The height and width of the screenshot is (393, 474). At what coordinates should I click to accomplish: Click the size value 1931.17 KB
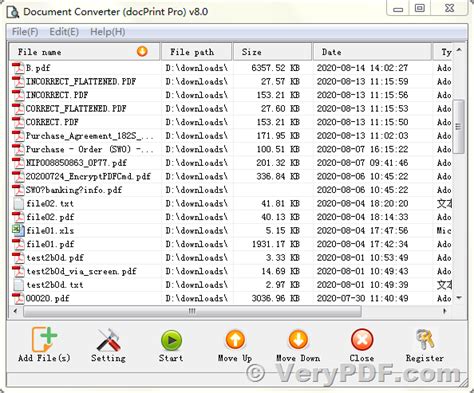tap(276, 244)
